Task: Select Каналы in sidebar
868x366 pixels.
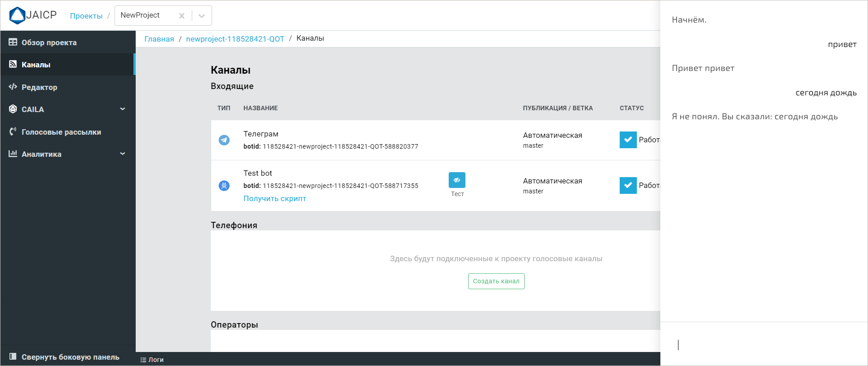Action: (68, 65)
